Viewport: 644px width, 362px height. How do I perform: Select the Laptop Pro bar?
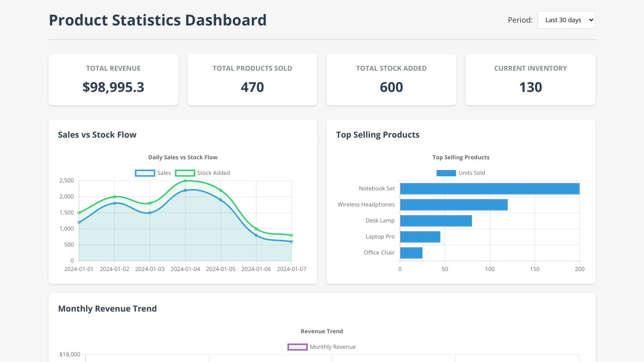(420, 237)
